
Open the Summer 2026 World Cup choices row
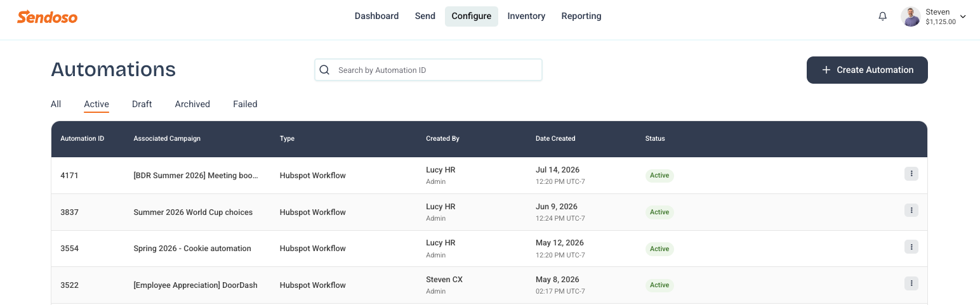[489, 212]
